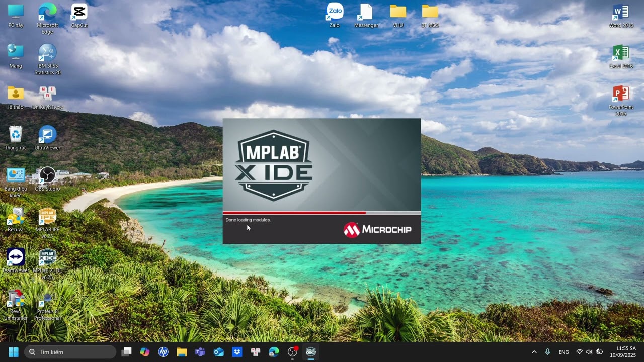
Task: Launch Proteus 8 Professional shortcut
Action: coord(47,305)
